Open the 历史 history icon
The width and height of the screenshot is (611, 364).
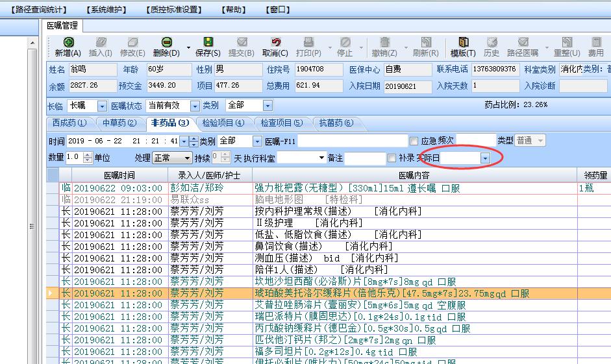(492, 42)
